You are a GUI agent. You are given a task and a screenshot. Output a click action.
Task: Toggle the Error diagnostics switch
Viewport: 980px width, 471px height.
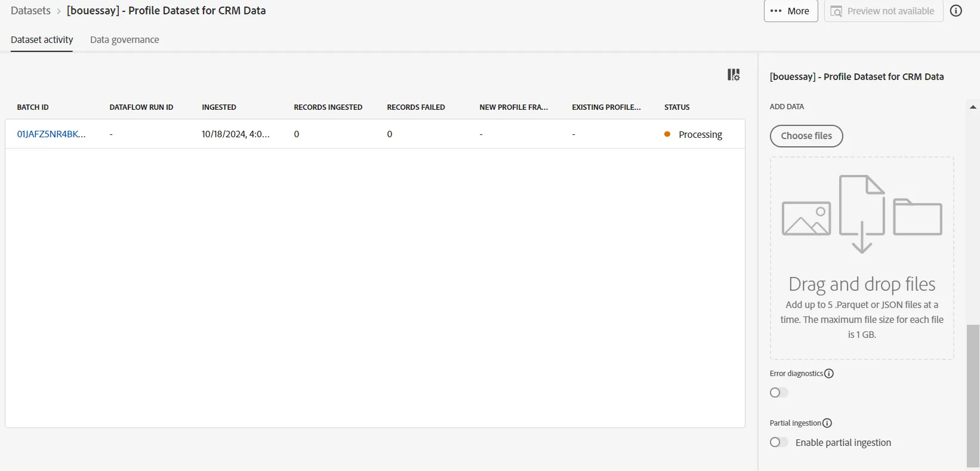pos(779,393)
